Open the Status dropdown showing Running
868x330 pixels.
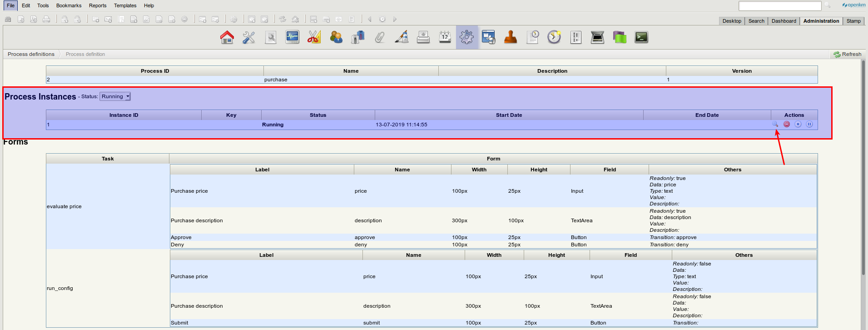tap(115, 96)
